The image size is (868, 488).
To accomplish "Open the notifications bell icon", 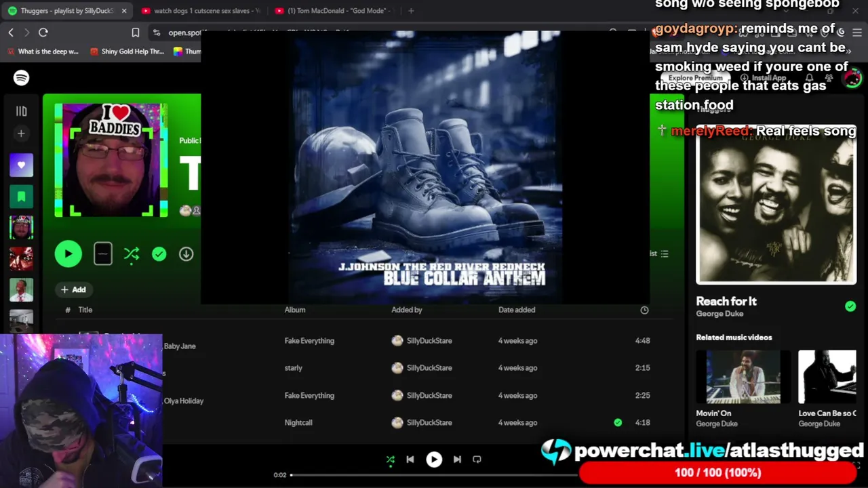I will 809,78.
